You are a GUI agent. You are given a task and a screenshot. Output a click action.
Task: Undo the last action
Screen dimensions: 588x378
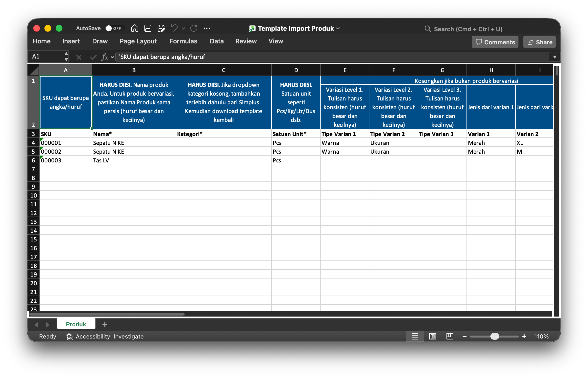pos(174,28)
